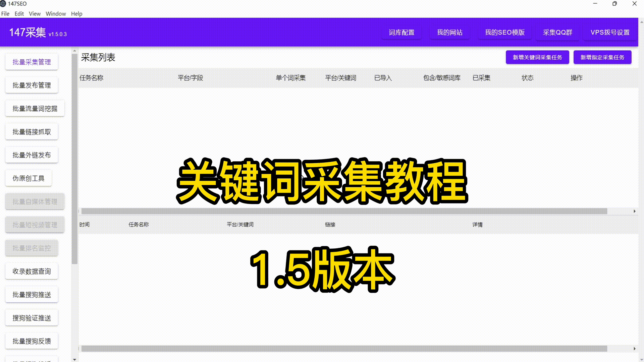This screenshot has height=362, width=644.
Task: Click 单个词采集 column header
Action: tap(290, 78)
